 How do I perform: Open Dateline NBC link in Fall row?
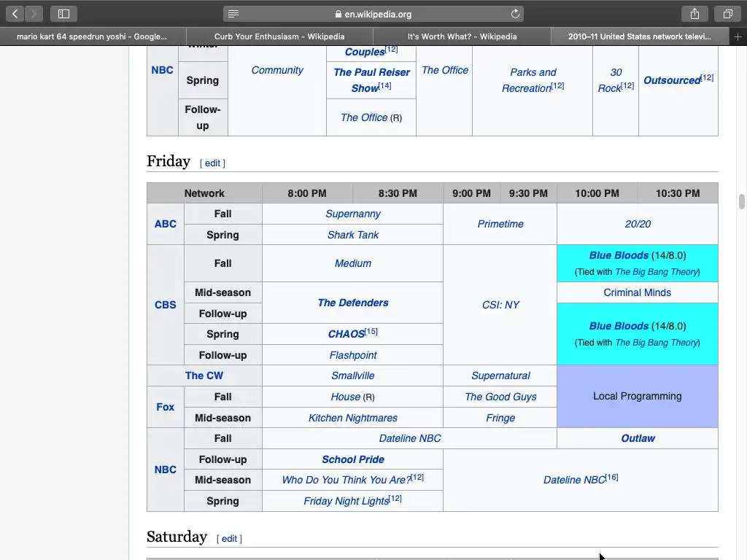[410, 438]
